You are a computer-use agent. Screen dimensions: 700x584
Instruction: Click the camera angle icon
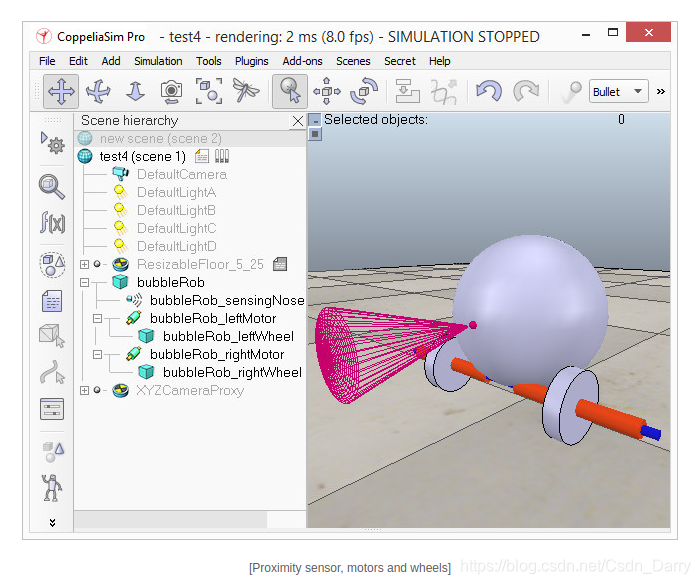click(171, 92)
